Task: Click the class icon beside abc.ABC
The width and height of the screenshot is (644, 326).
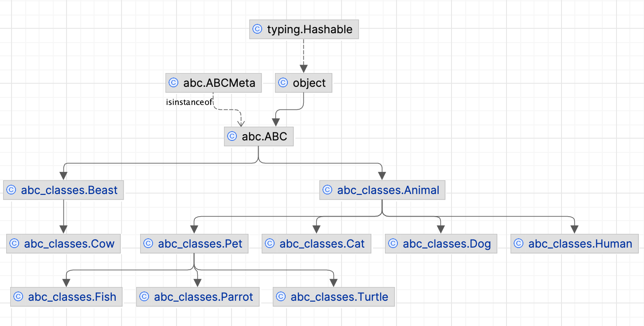Action: click(232, 137)
